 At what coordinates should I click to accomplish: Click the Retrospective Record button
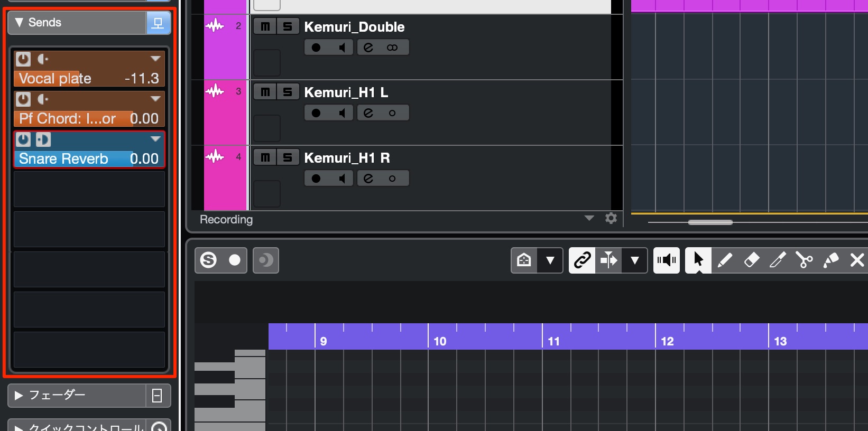click(x=266, y=260)
